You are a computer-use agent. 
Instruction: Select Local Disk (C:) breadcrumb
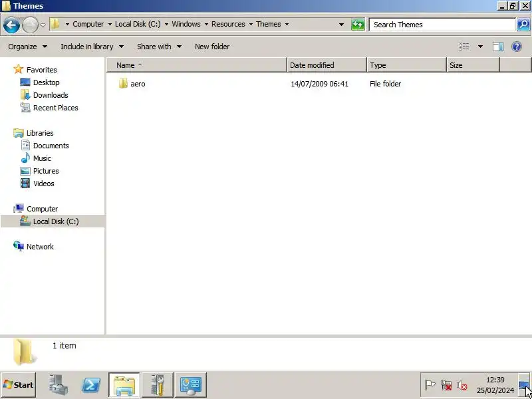(x=138, y=24)
